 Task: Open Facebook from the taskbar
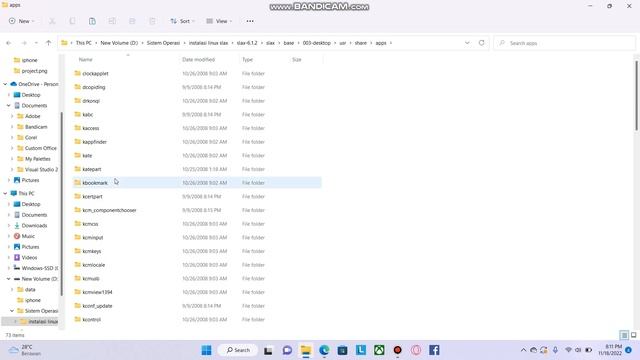tap(434, 350)
